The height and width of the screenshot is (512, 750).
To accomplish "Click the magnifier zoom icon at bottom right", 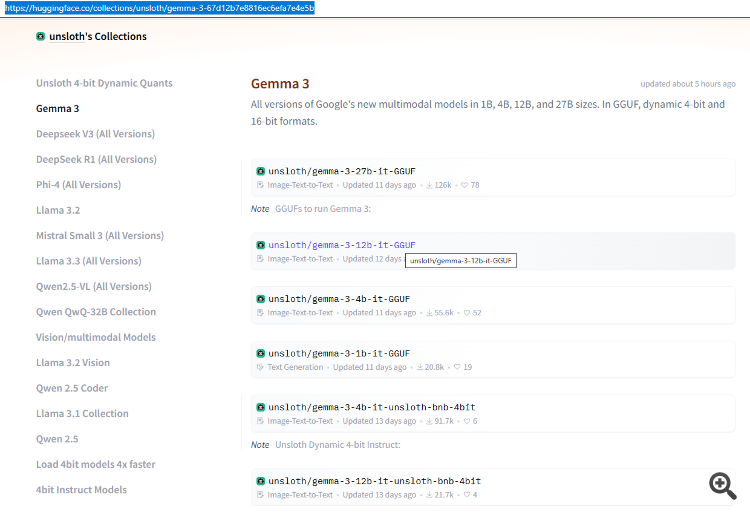I will pos(722,486).
